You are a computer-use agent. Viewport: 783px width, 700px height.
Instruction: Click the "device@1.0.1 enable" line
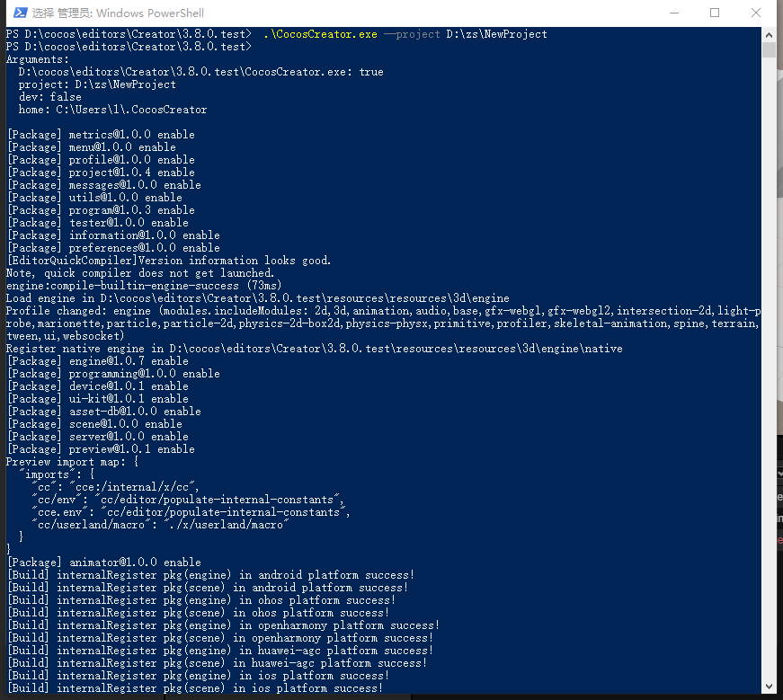click(x=98, y=386)
